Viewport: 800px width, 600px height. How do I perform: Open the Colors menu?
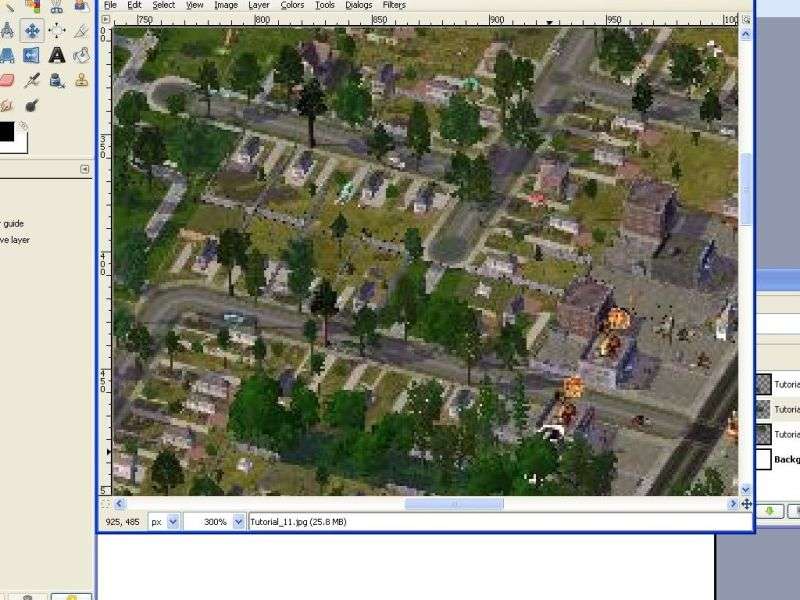tap(292, 5)
